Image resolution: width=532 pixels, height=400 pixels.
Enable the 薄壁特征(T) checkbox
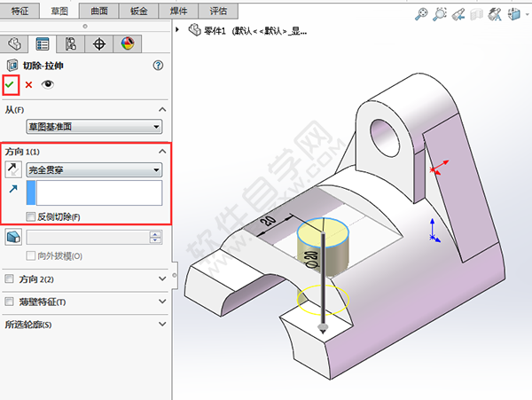[x=9, y=302]
